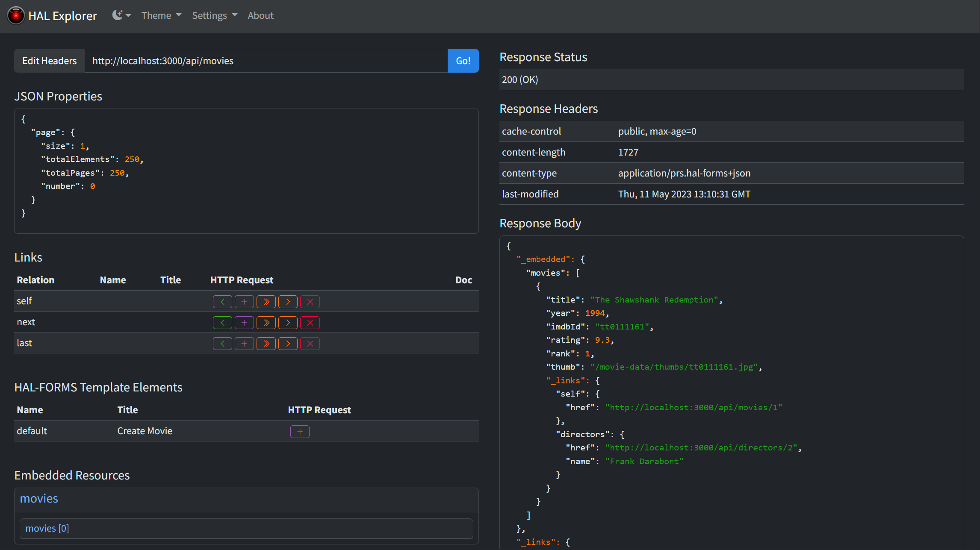Click the DELETE (X) icon on the last relation row
This screenshot has height=550, width=980.
(x=310, y=343)
